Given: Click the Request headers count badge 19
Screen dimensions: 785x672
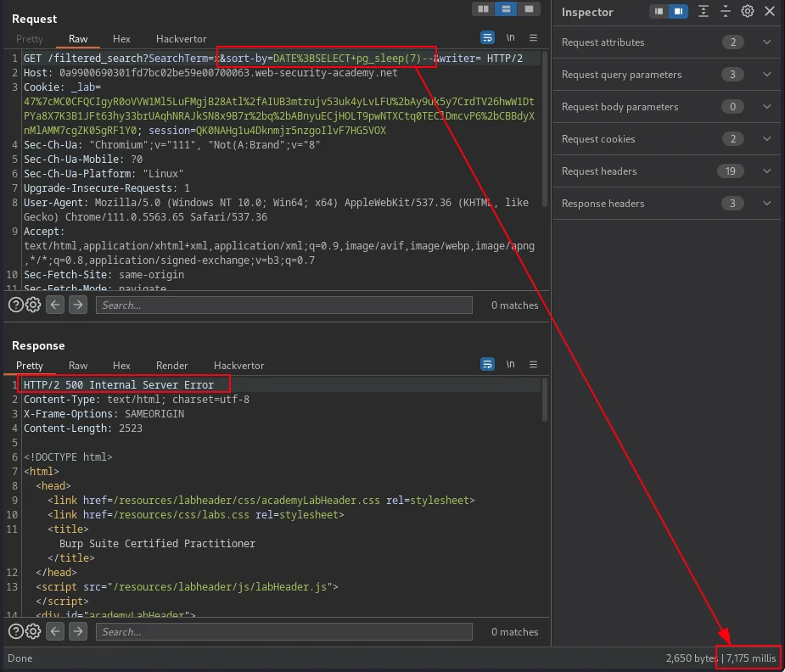Looking at the screenshot, I should point(731,171).
